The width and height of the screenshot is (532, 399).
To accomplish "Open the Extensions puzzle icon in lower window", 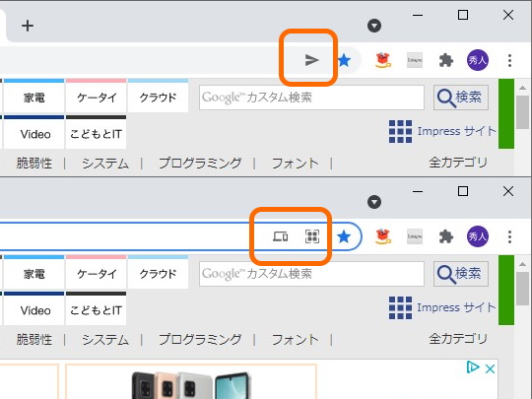I will click(446, 236).
